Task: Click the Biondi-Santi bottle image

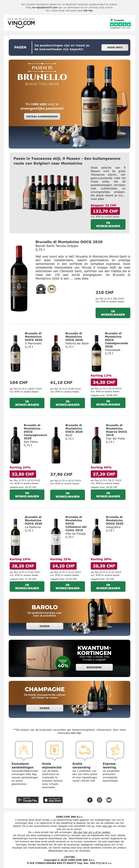Action: coord(19,278)
